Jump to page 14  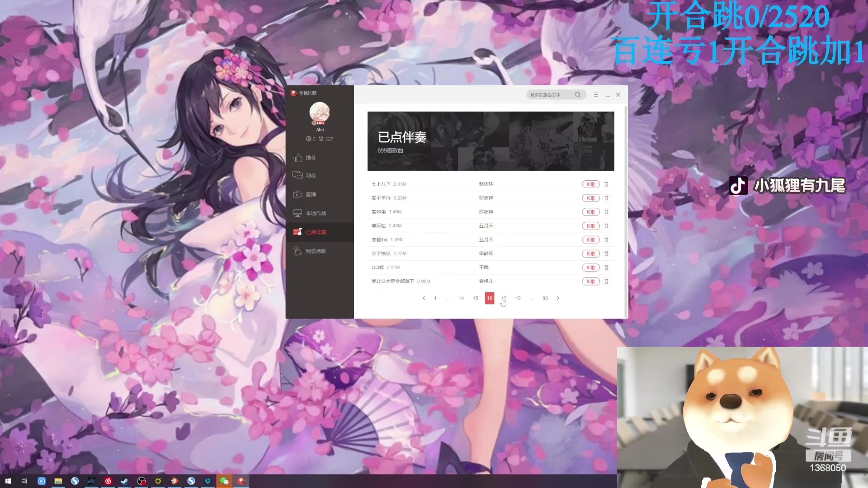pyautogui.click(x=461, y=298)
